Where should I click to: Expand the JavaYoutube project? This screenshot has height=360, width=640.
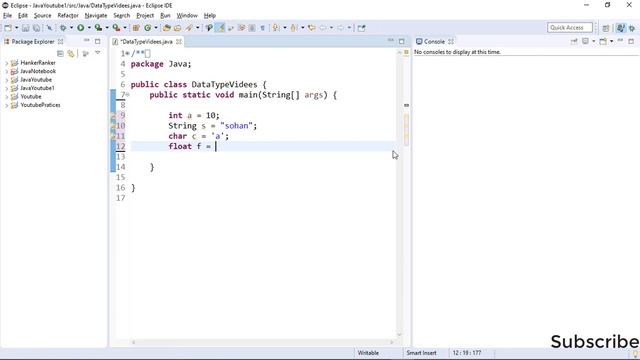[x=7, y=80]
